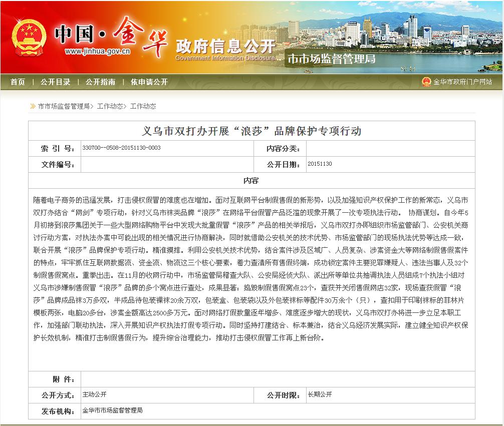Click the national emblem in the header
This screenshot has width=504, height=426.
[28, 37]
